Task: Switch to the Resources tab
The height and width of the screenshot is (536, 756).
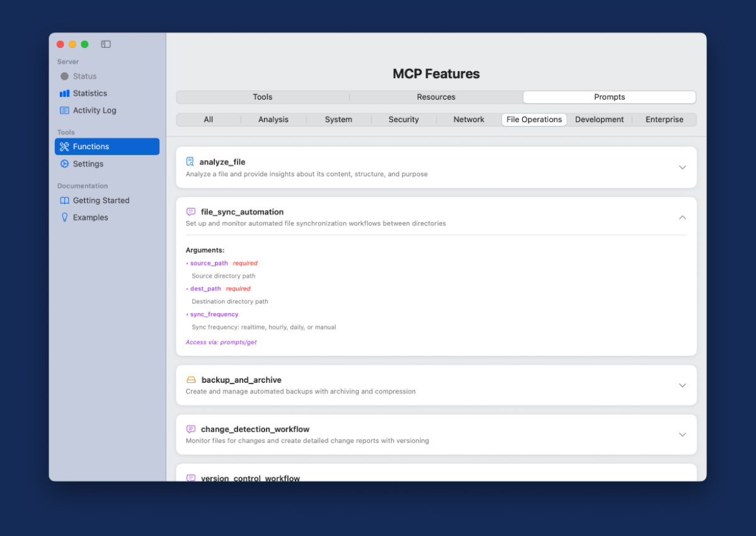Action: point(436,97)
